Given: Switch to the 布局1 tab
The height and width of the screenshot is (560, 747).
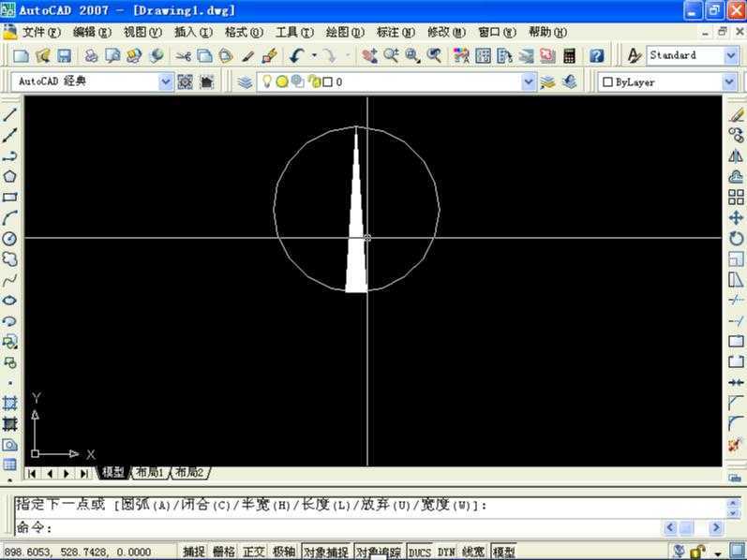Looking at the screenshot, I should click(150, 472).
